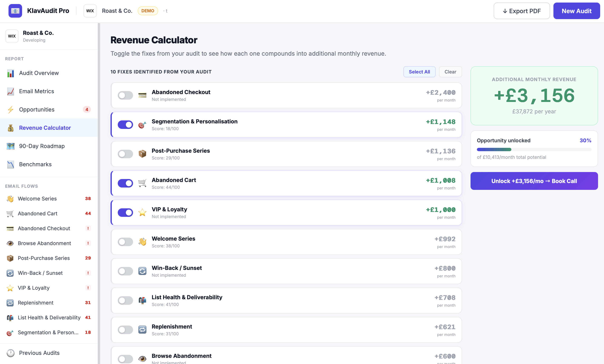The width and height of the screenshot is (604, 364).
Task: Turn off the Abandoned Cart fix toggle
Action: (x=125, y=183)
